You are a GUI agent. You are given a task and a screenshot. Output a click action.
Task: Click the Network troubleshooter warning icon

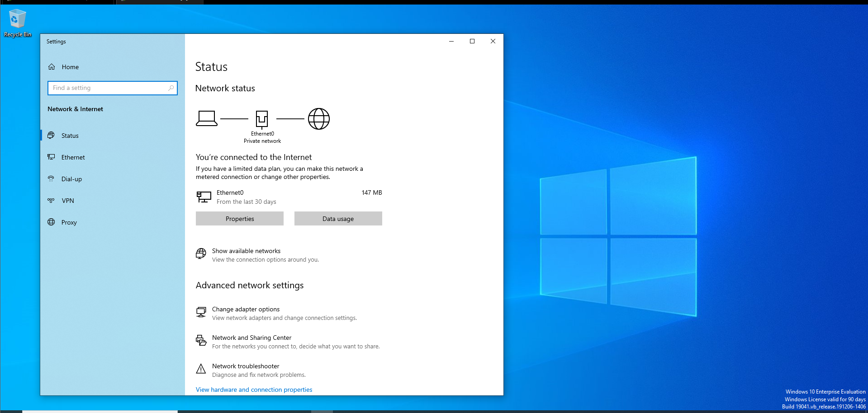[201, 369]
